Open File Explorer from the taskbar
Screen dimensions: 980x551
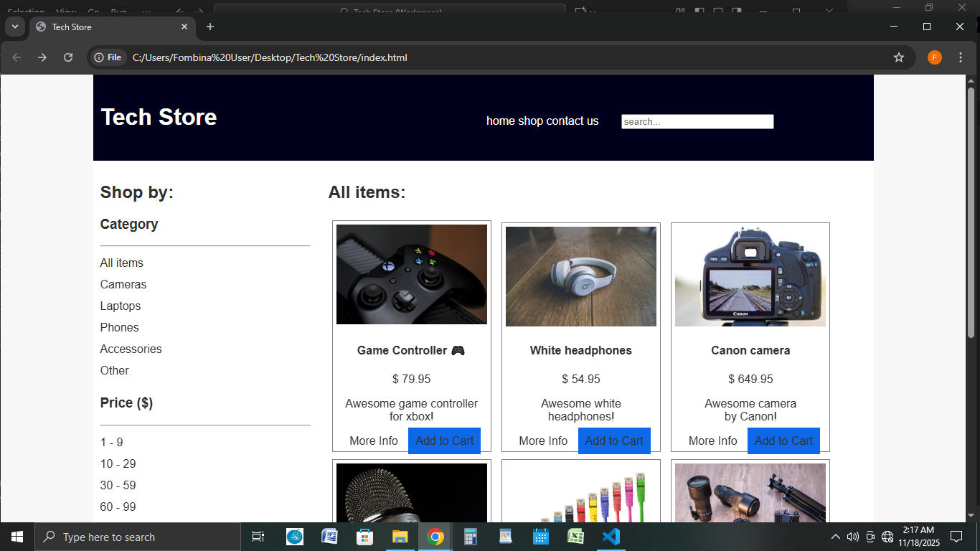click(400, 537)
